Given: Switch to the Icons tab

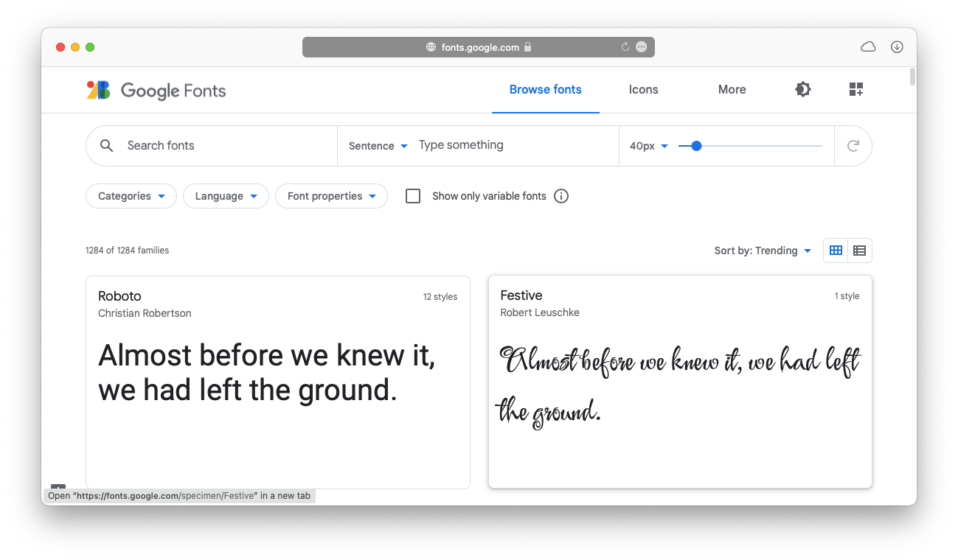Looking at the screenshot, I should pos(643,89).
